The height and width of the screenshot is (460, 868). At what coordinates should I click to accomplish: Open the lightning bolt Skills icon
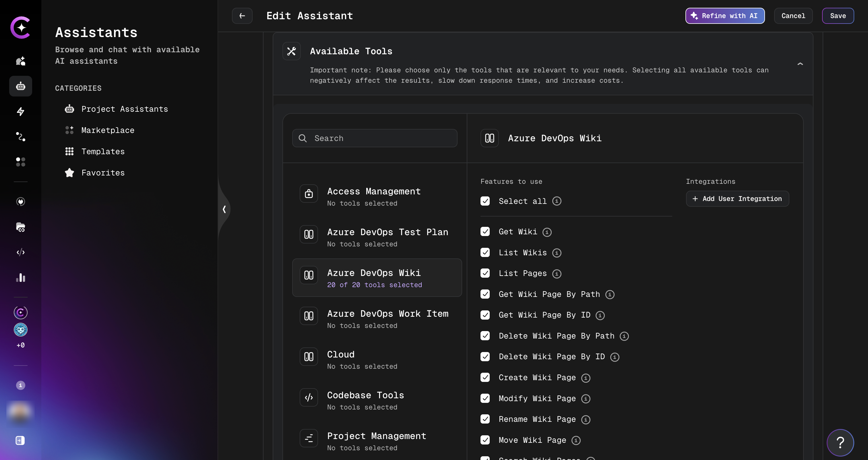(x=21, y=111)
